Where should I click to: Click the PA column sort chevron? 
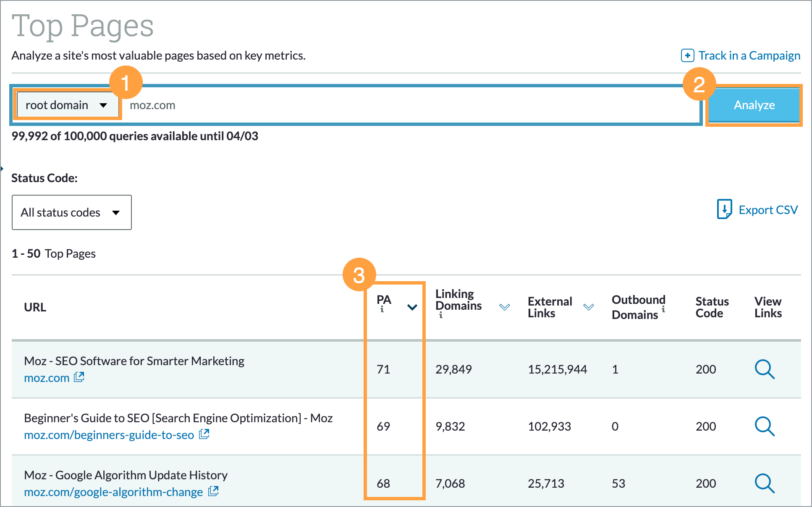coord(412,307)
